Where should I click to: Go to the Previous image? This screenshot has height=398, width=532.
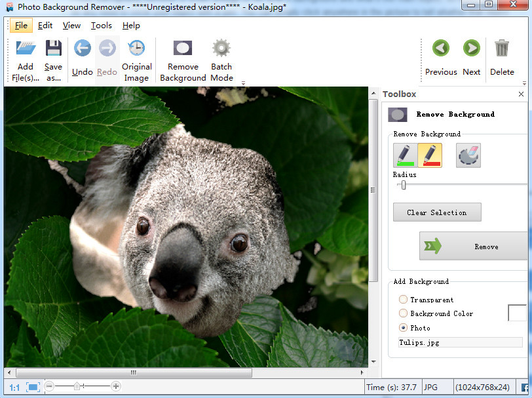440,49
